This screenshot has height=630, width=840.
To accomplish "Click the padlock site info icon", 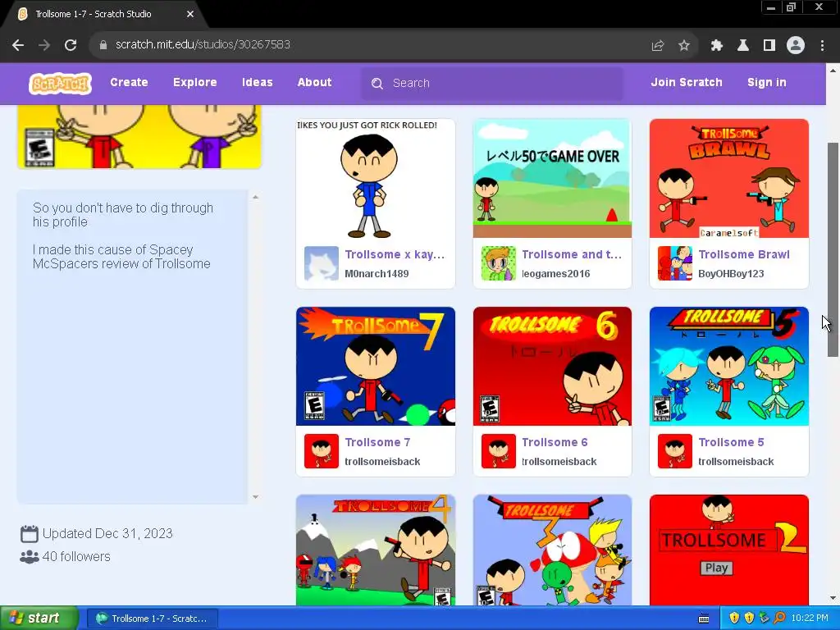I will [x=103, y=45].
